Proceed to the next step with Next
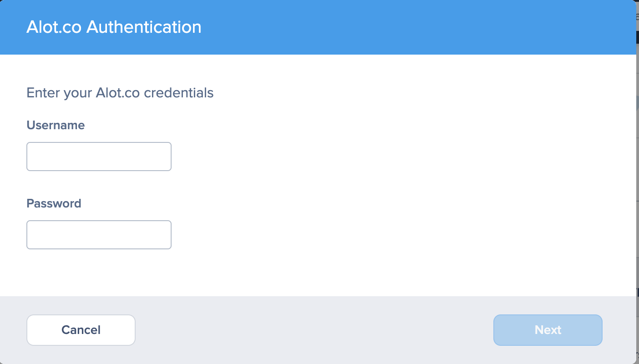Image resolution: width=639 pixels, height=364 pixels. click(548, 330)
